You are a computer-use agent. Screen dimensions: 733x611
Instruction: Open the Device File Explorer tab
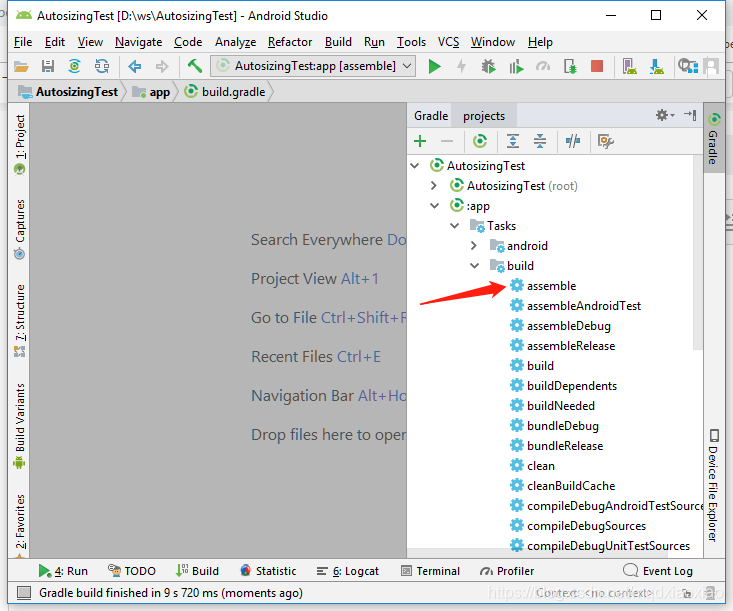713,485
